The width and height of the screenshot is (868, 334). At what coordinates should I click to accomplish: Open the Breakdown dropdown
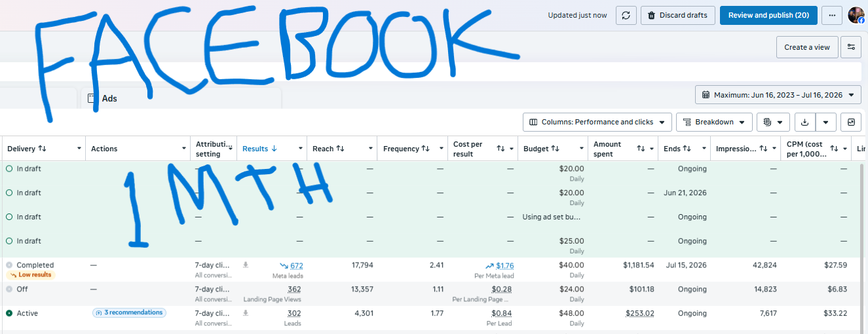tap(714, 122)
